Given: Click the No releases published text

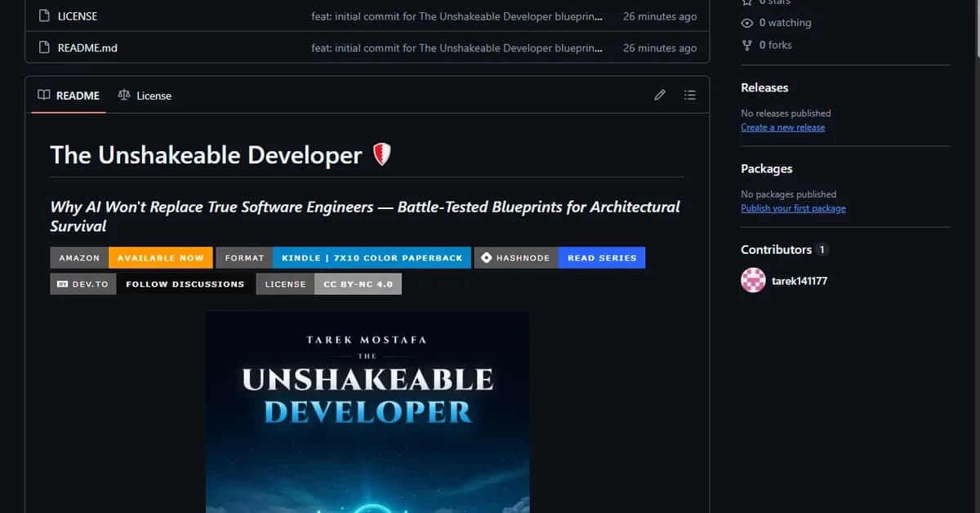Looking at the screenshot, I should (x=786, y=114).
